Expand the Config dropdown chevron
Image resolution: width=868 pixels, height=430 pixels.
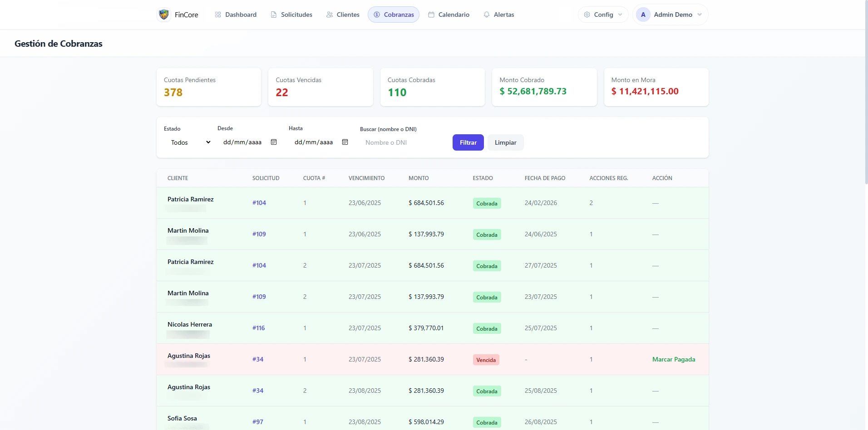pos(620,15)
